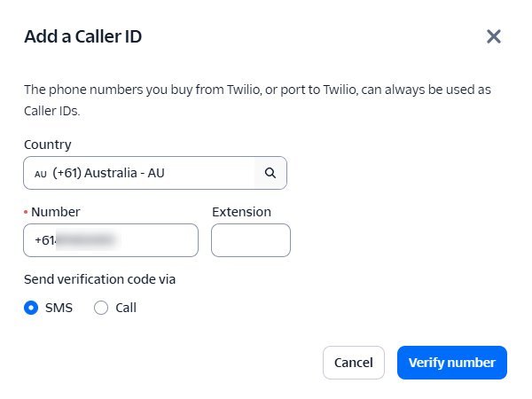This screenshot has height=399, width=532.
Task: Click the small AU country code prefix
Action: click(x=41, y=174)
